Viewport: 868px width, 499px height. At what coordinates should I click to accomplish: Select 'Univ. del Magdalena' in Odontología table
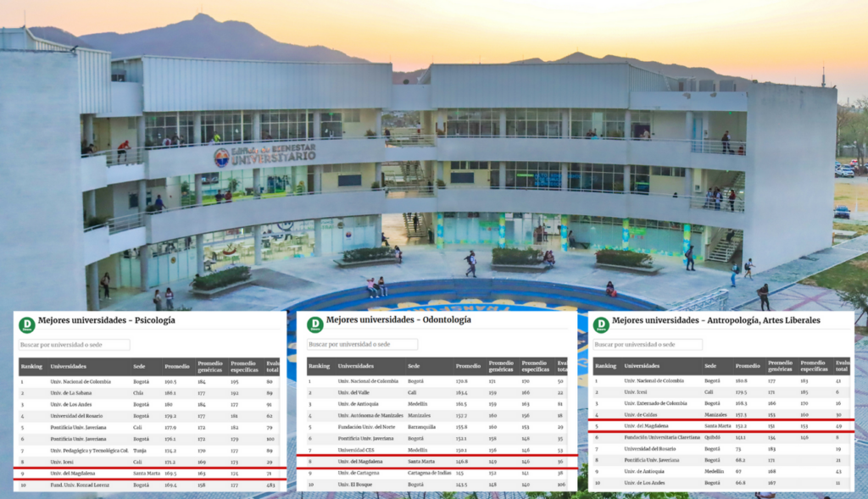point(359,462)
